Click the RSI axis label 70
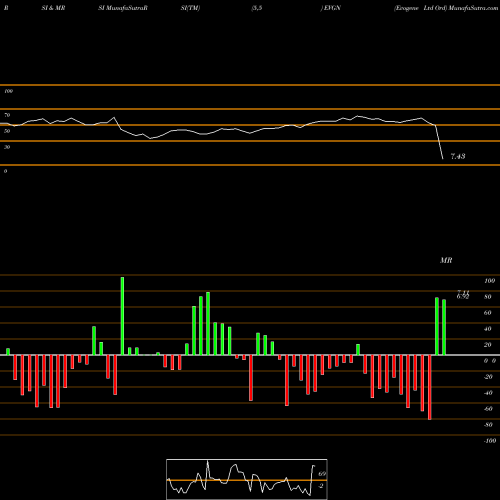Viewport: 500px width, 500px height. point(7,115)
